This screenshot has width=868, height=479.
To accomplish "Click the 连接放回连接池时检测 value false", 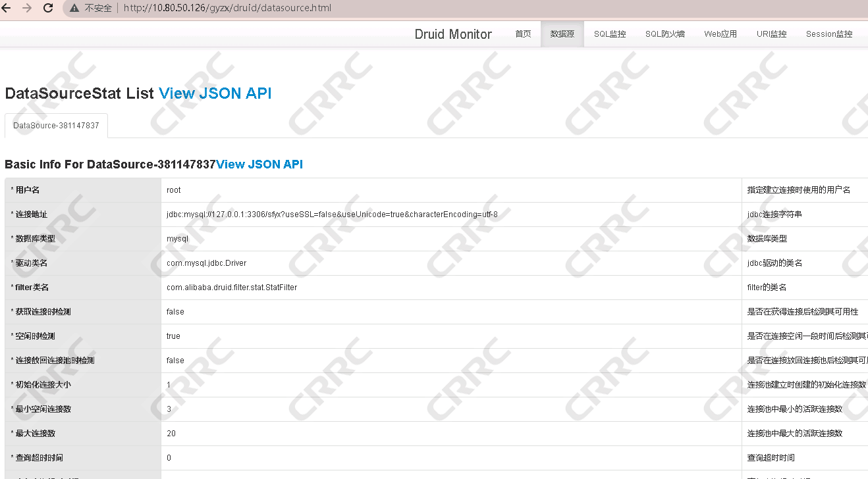I will [175, 361].
